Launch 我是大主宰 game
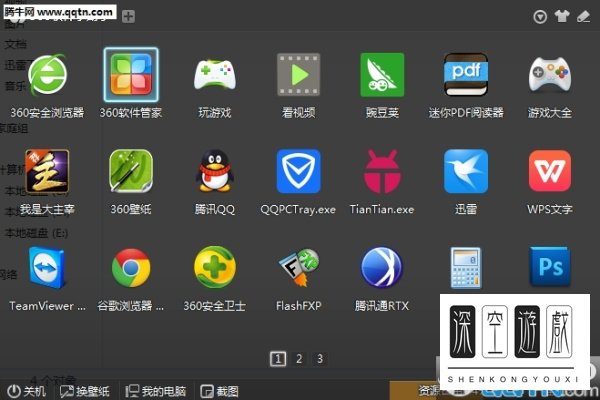The height and width of the screenshot is (400, 600). [x=47, y=171]
